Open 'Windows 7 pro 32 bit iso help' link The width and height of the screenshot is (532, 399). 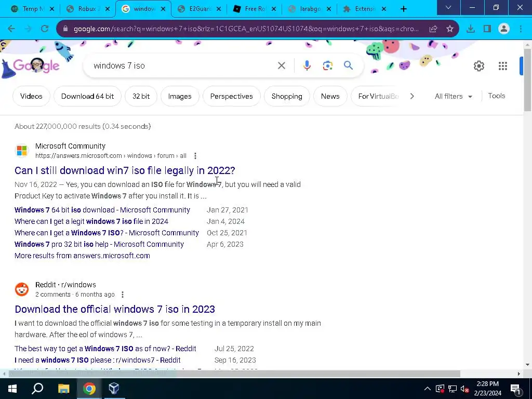click(99, 244)
